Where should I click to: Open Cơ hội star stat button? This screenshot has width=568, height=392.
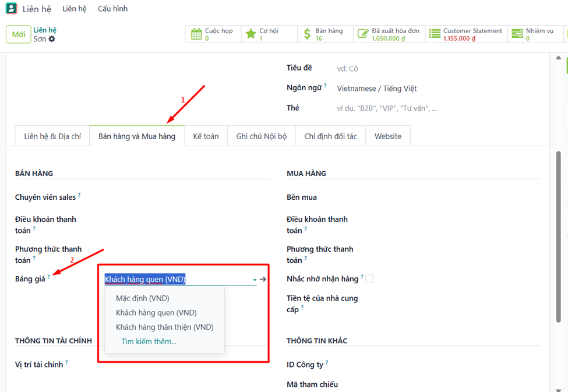(x=269, y=34)
